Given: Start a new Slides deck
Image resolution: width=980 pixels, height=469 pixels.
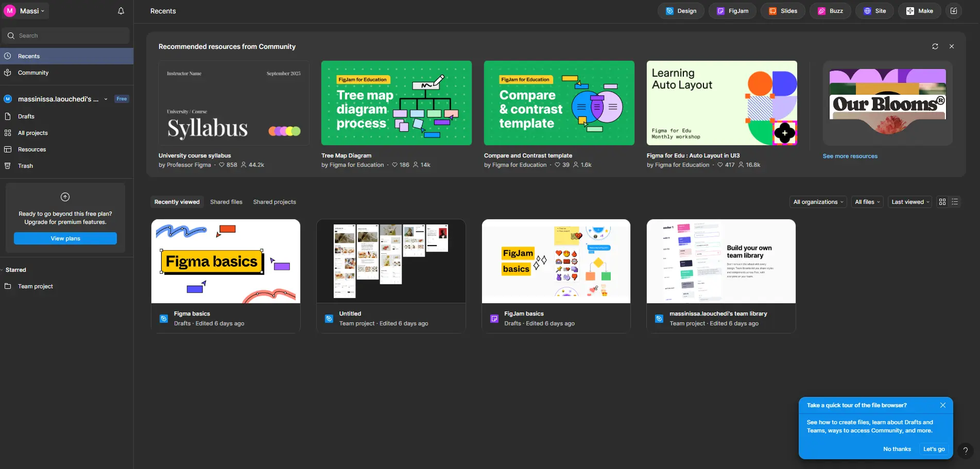Looking at the screenshot, I should [782, 10].
